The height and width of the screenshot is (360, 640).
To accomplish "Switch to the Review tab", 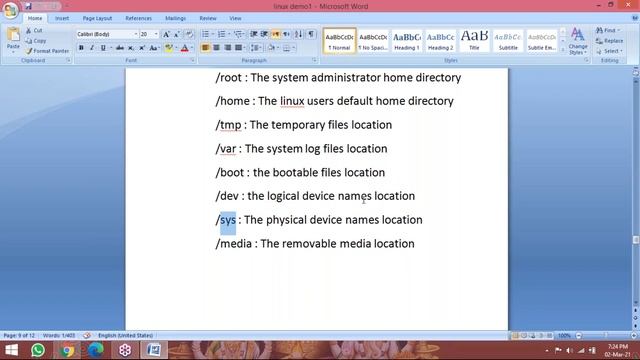I will pyautogui.click(x=208, y=18).
